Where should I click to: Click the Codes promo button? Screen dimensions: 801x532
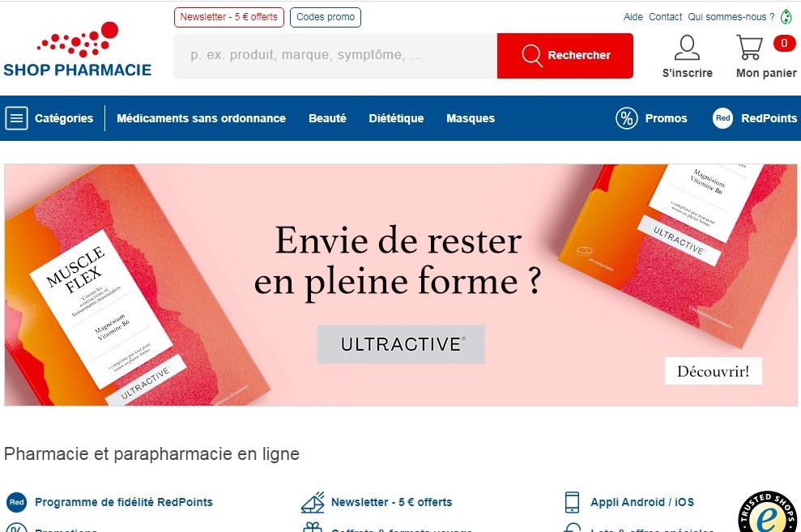326,17
